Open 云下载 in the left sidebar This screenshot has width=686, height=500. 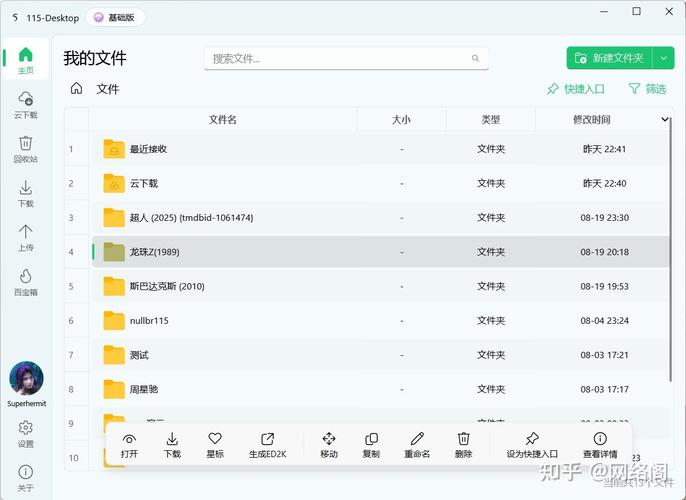click(26, 104)
